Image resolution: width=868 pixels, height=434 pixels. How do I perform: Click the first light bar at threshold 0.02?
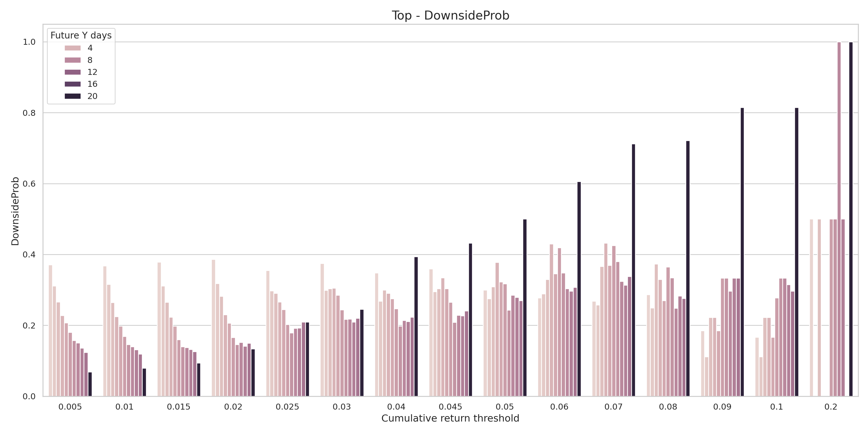[x=213, y=328]
